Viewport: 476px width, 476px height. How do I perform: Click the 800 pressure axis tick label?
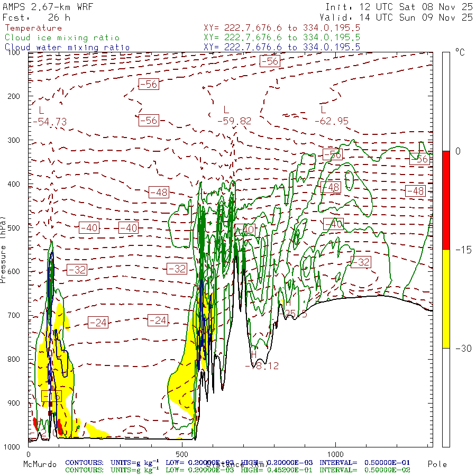13,360
